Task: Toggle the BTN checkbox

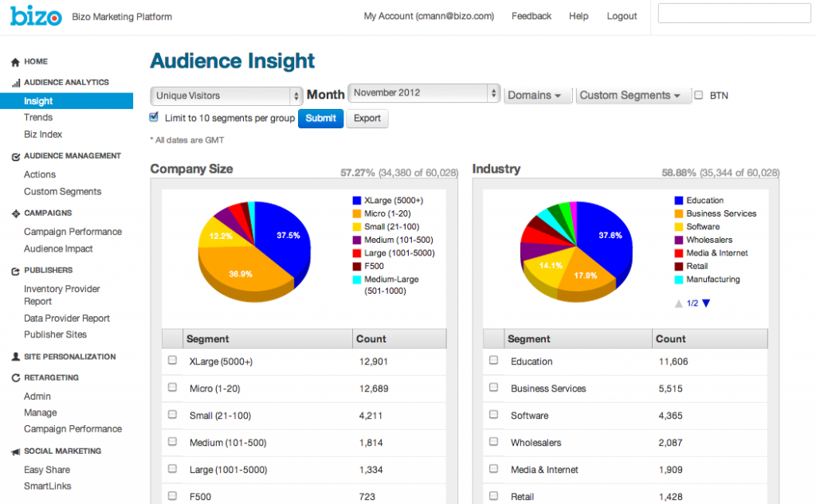Action: click(698, 96)
